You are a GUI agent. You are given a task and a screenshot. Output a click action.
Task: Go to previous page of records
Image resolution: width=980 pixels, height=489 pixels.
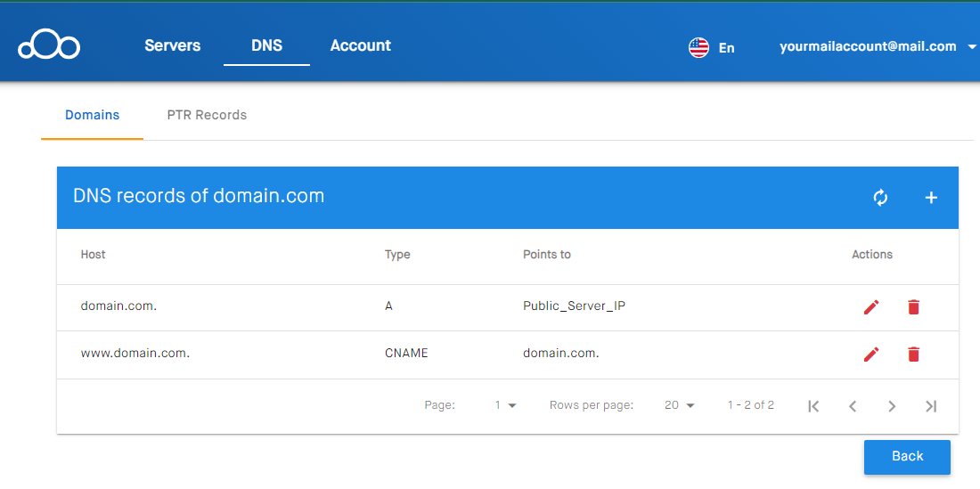tap(853, 406)
